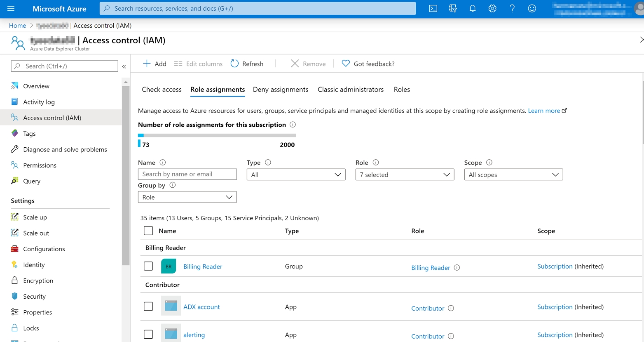Focus the Search by name or email field
The width and height of the screenshot is (644, 342).
[x=187, y=174]
